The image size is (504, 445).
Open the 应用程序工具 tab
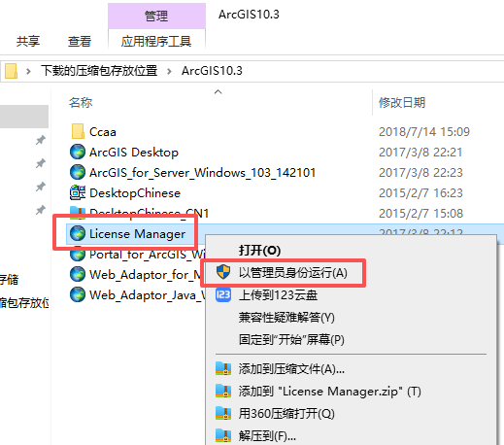click(x=156, y=41)
